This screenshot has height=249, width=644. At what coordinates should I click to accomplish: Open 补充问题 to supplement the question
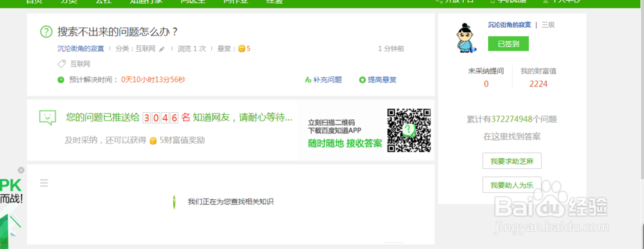click(323, 80)
